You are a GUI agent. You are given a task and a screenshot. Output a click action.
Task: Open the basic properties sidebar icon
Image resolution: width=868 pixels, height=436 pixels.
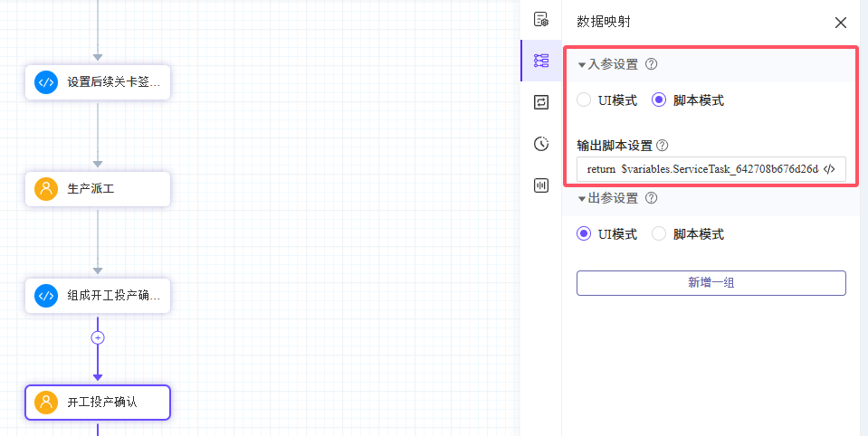541,19
